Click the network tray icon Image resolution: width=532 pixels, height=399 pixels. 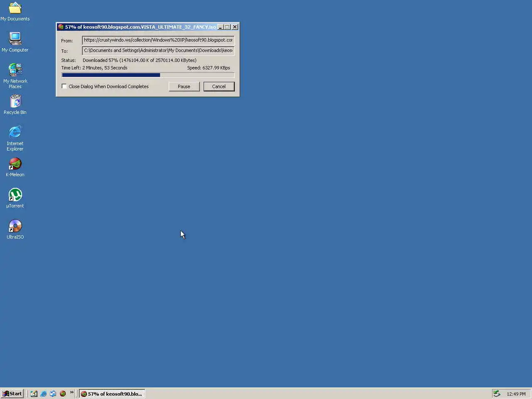coord(497,394)
